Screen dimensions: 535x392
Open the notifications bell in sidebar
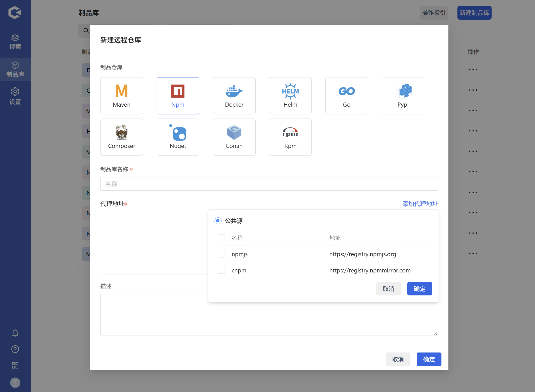coord(15,333)
